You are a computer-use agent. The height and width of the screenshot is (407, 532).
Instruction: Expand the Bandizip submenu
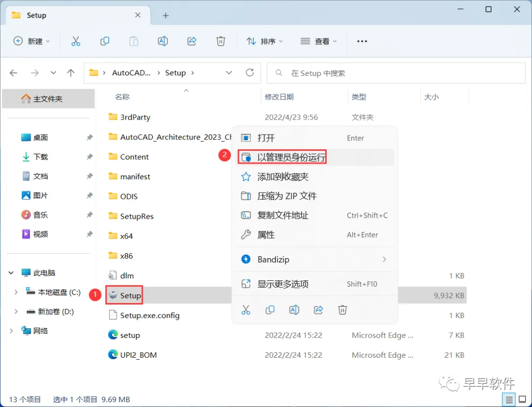[384, 259]
